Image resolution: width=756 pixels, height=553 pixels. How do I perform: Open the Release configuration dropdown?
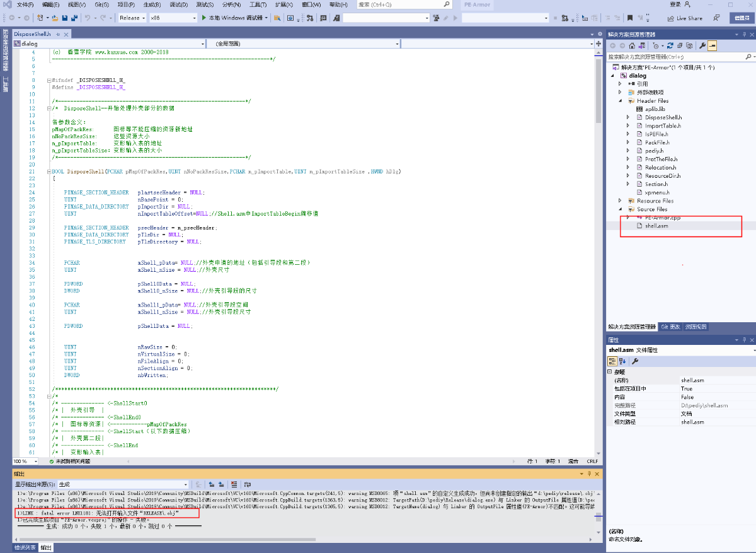[x=132, y=18]
